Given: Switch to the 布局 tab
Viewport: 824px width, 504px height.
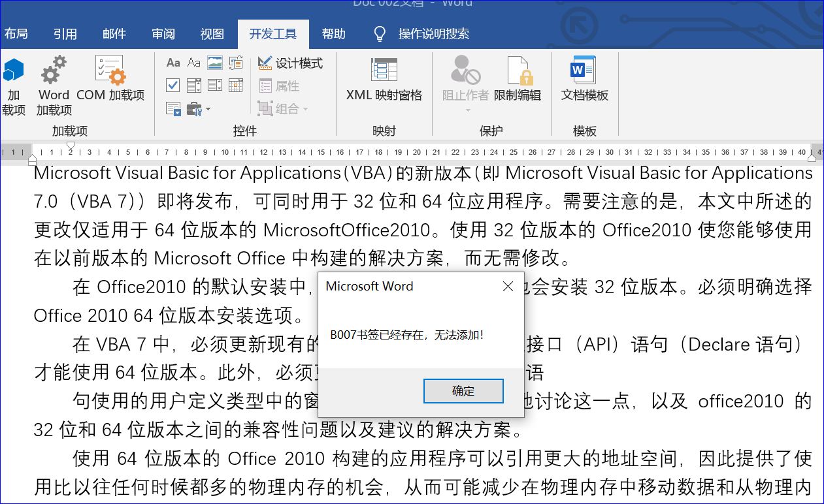Looking at the screenshot, I should click(16, 34).
